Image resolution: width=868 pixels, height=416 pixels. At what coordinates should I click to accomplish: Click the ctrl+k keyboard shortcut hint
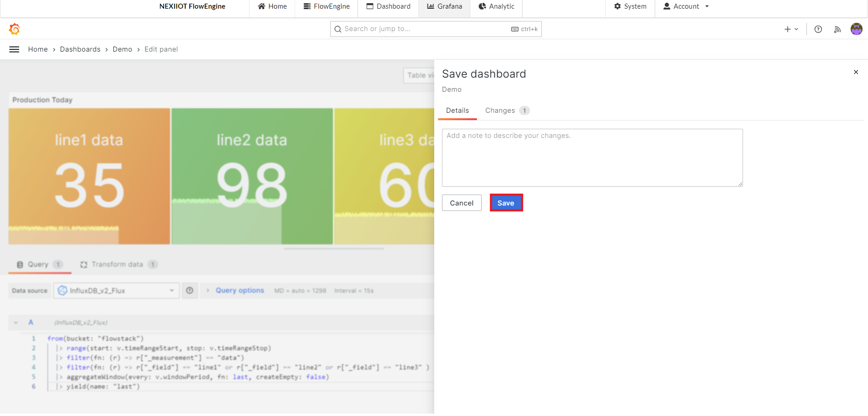coord(525,29)
